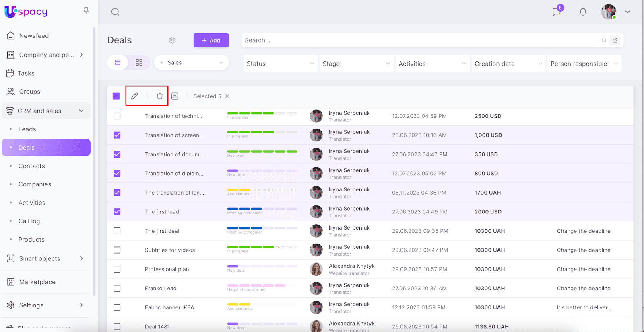
Task: Pin the sidebar with pin icon
Action: pos(86,11)
